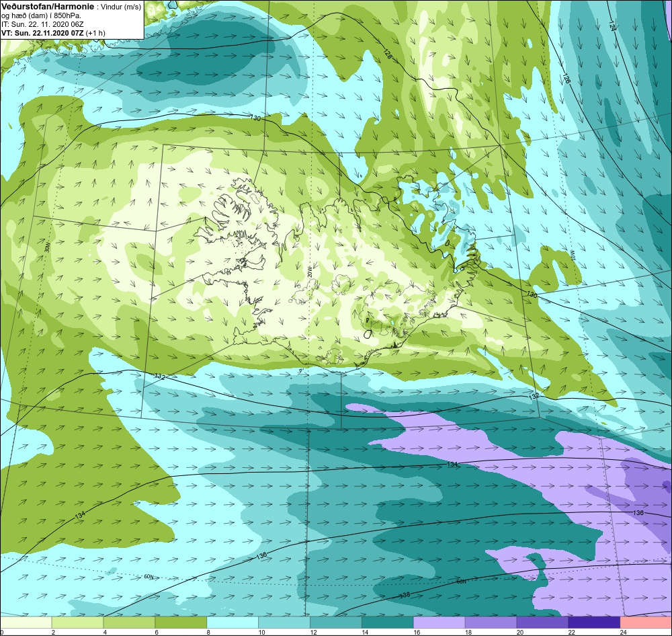Click the 6–8 m/s olive green legend swatch
Image resolution: width=672 pixels, height=636 pixels.
pyautogui.click(x=181, y=623)
